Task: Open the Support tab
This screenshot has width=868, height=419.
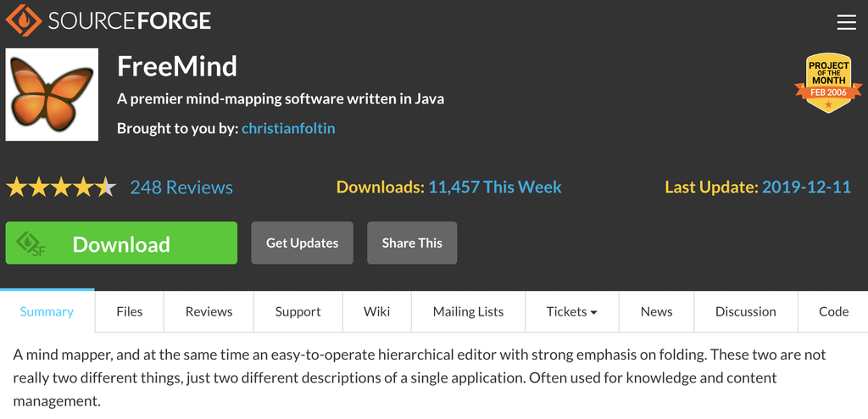Action: point(298,312)
